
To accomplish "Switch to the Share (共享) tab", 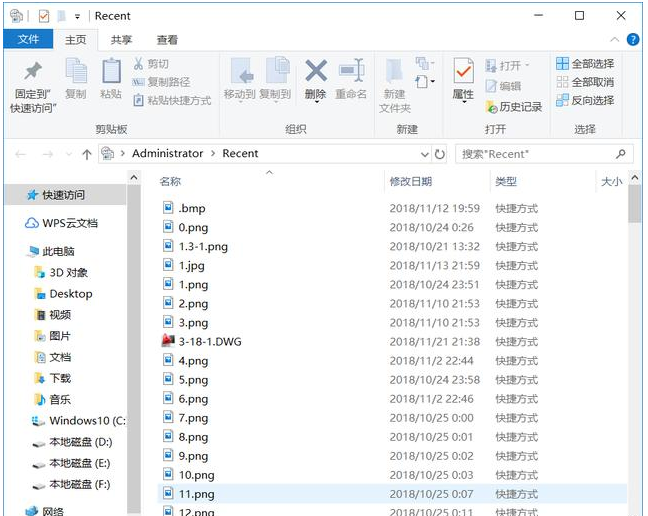I will [x=121, y=40].
